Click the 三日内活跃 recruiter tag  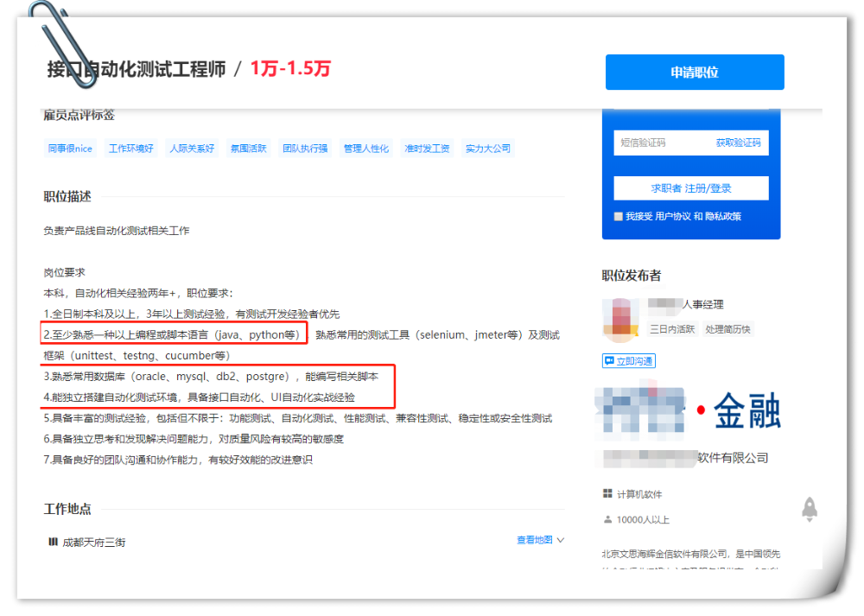point(671,329)
